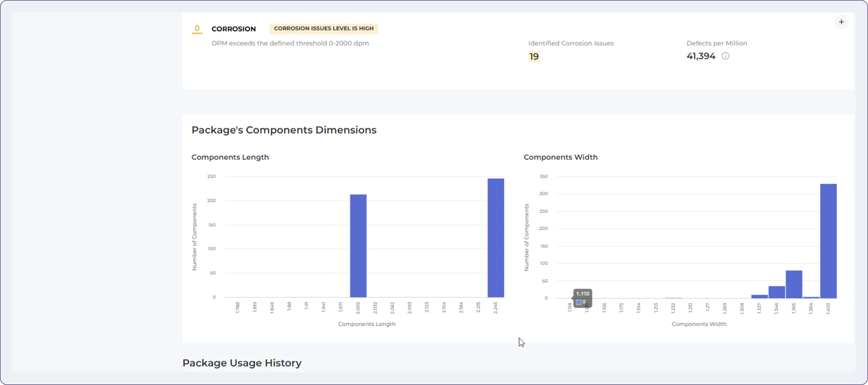Select the 'Corrosion Issues Level Is High' badge
The image size is (868, 385).
pos(323,28)
